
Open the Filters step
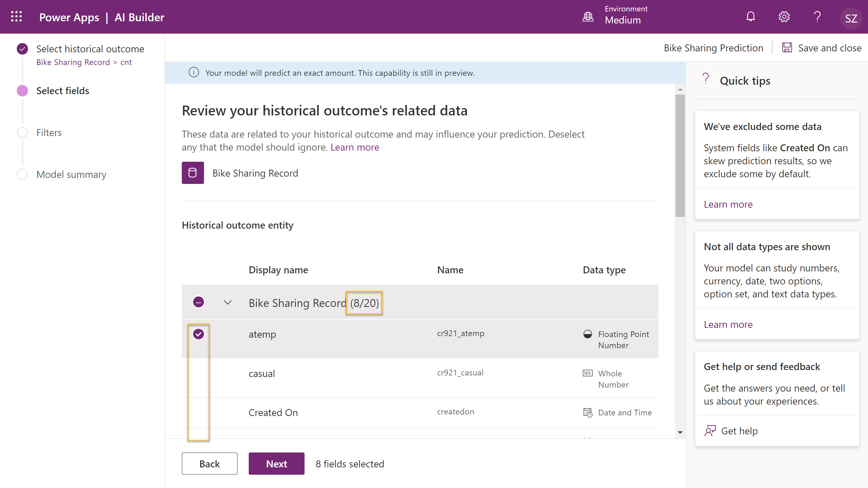(49, 132)
